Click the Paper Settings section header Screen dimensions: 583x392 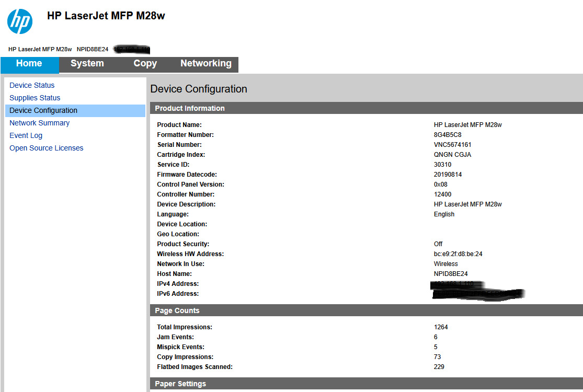[366, 384]
